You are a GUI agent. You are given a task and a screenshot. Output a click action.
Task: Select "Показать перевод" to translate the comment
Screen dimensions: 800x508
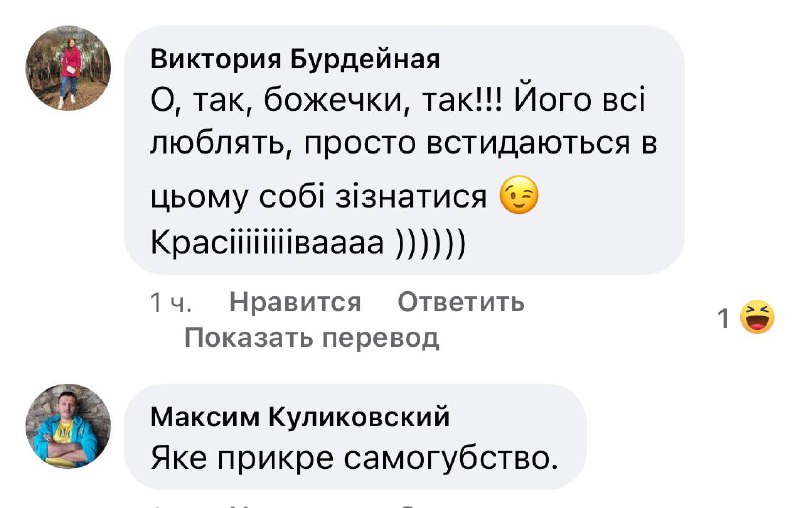[312, 338]
